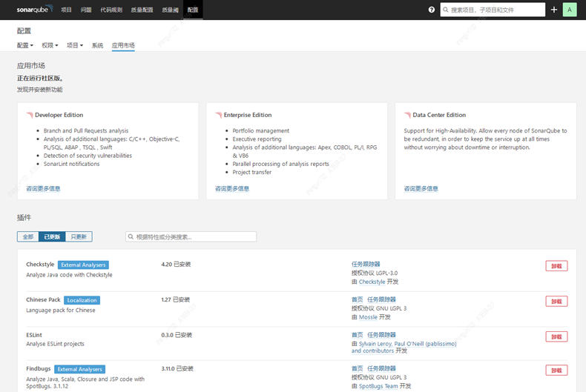Uninstall the Chinese Pack plugin

pos(556,302)
